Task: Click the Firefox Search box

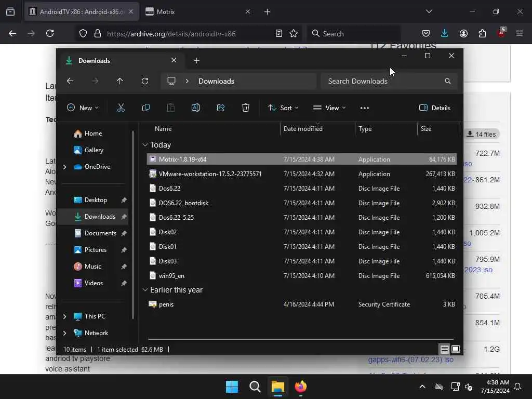Action: [x=354, y=34]
